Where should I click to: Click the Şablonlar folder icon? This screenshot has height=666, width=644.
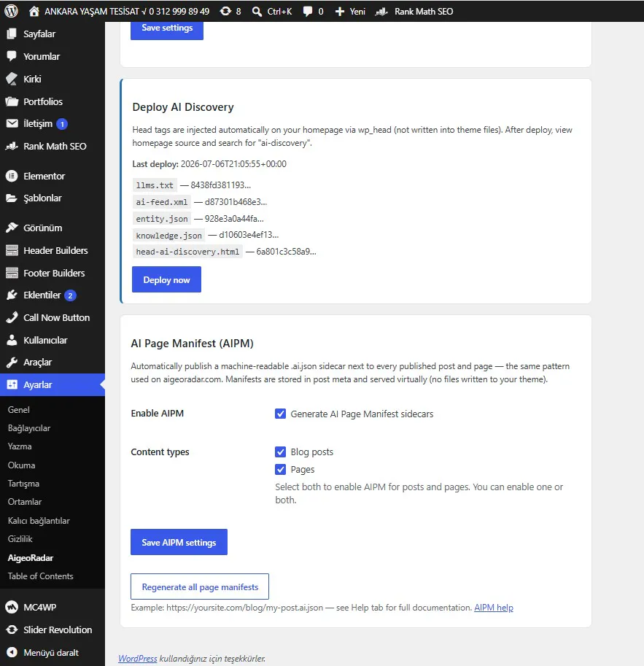(12, 198)
